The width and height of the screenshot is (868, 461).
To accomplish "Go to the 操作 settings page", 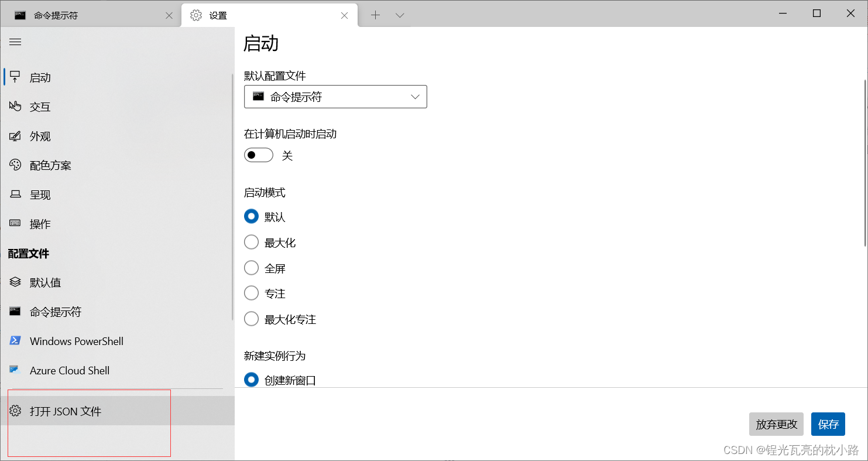I will (117, 224).
